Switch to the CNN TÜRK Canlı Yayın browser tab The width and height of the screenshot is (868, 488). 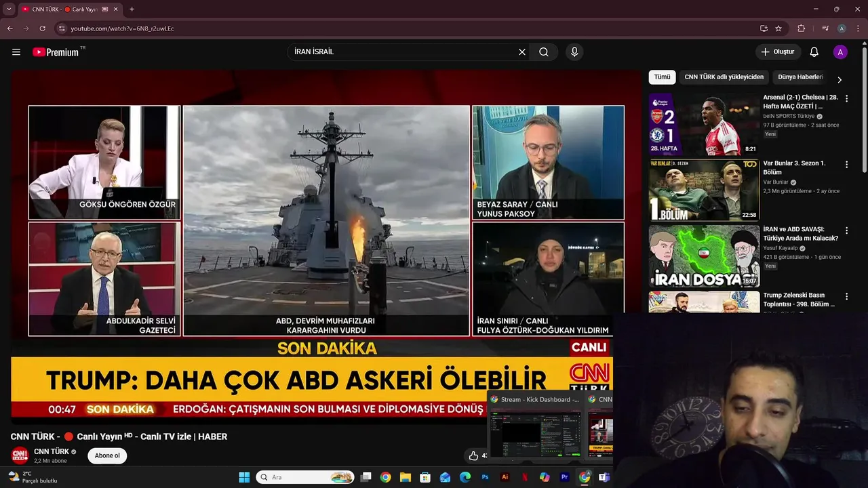[64, 9]
